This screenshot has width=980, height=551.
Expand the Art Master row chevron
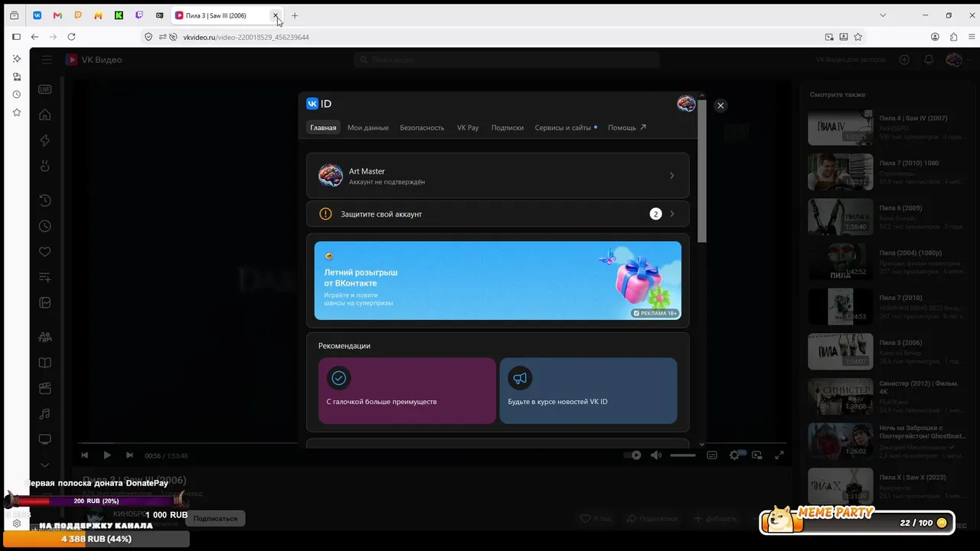point(672,176)
